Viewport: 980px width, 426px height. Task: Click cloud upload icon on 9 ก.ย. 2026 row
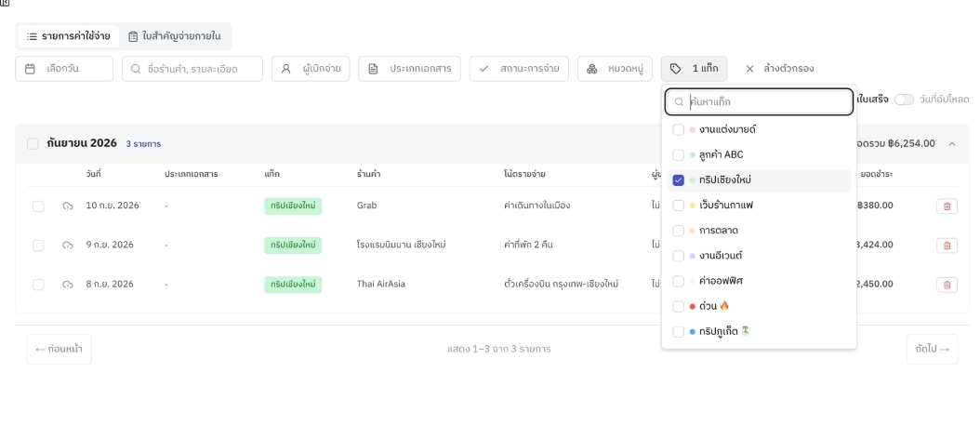(x=68, y=246)
